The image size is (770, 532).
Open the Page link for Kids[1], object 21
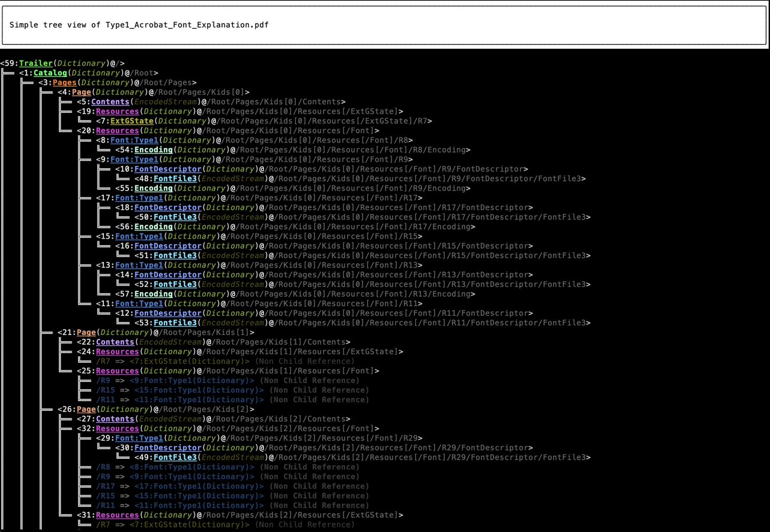point(86,333)
